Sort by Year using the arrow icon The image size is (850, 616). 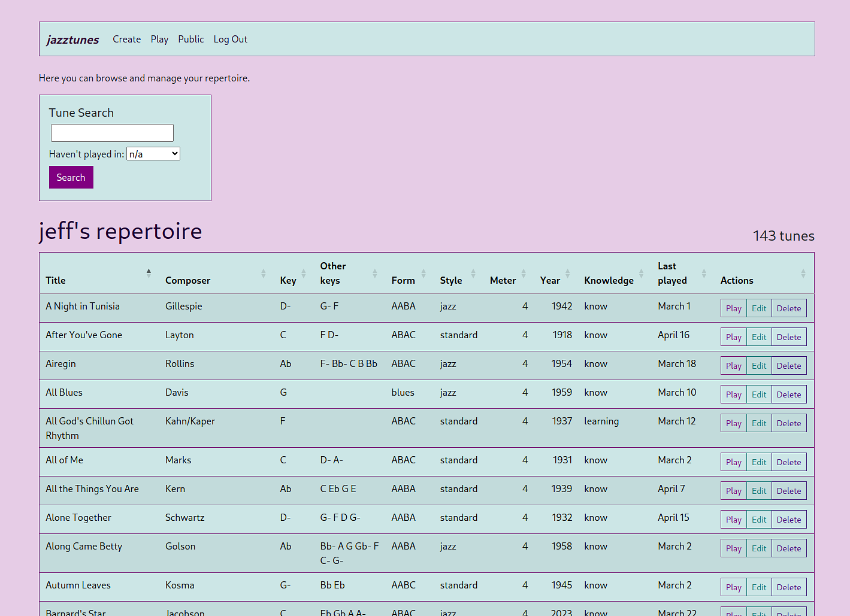(567, 274)
